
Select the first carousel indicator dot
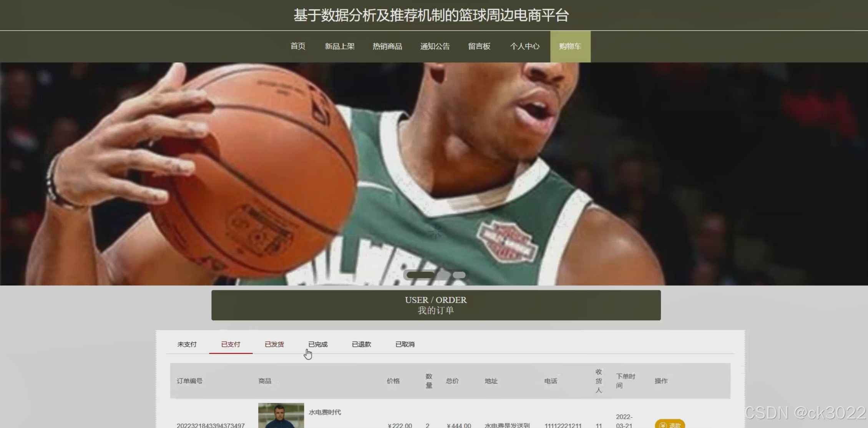(x=420, y=275)
